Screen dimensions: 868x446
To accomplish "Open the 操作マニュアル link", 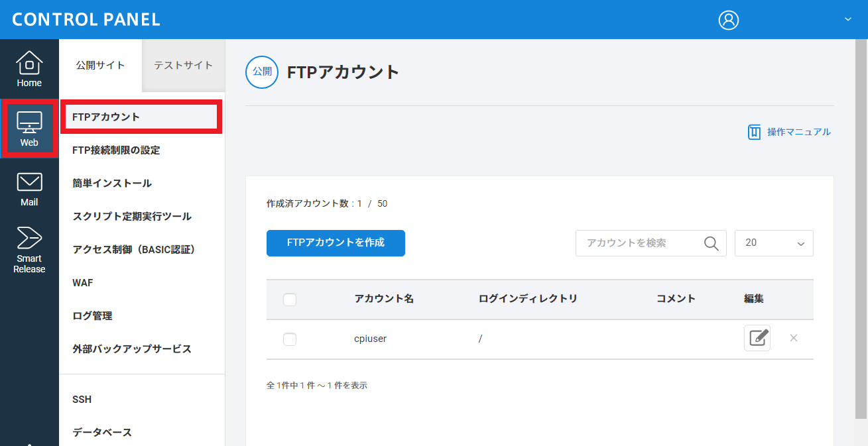I will (x=789, y=132).
